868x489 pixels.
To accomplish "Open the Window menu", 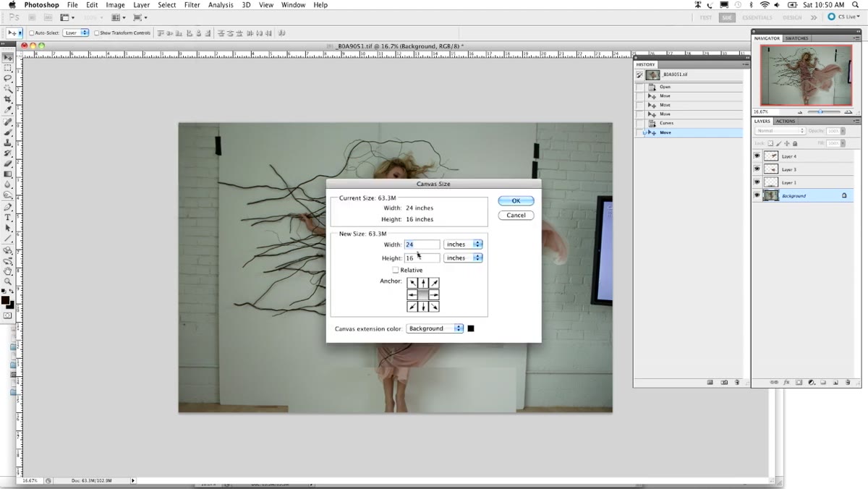I will (293, 5).
